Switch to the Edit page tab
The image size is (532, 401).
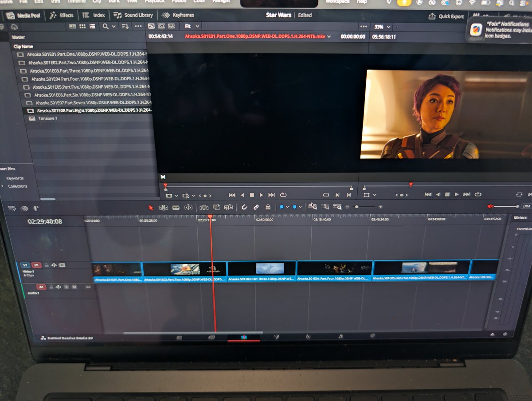pyautogui.click(x=244, y=338)
